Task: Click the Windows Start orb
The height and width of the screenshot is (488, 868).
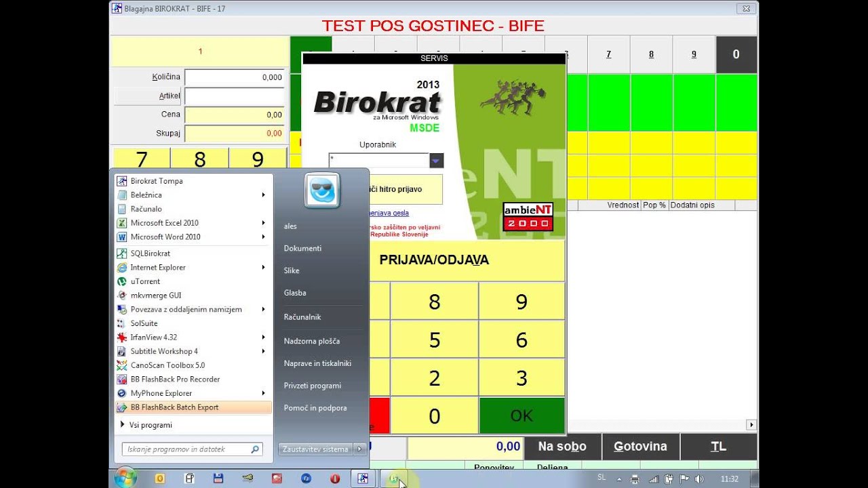Action: (x=126, y=478)
